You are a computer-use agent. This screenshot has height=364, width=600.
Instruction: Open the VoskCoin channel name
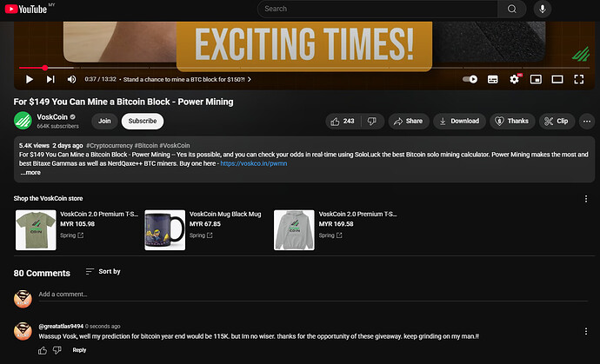click(52, 117)
